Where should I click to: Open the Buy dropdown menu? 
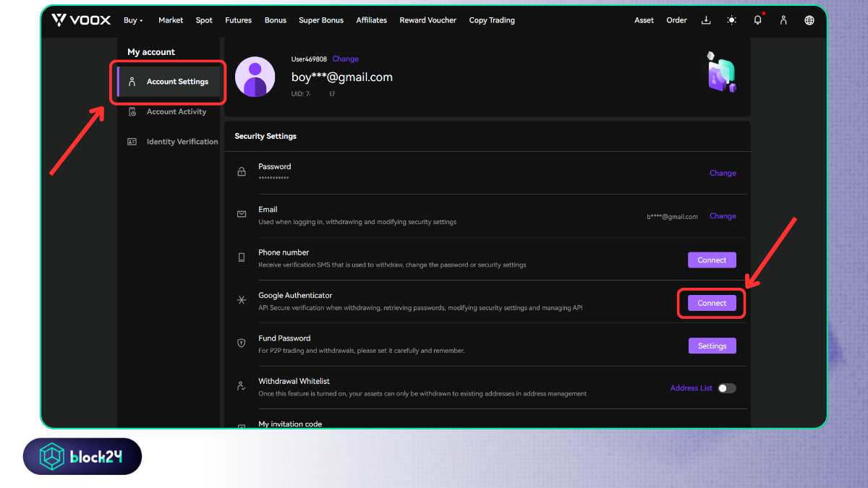point(133,20)
